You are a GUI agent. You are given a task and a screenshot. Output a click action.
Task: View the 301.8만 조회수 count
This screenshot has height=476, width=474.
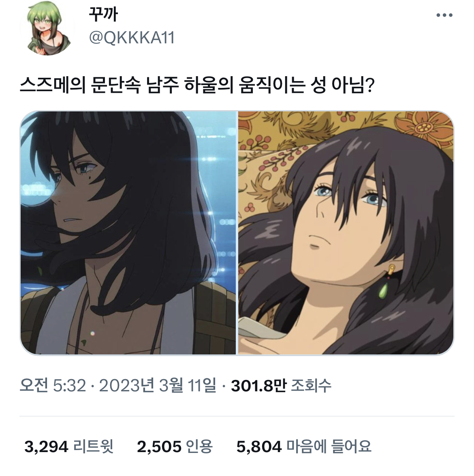tap(281, 386)
